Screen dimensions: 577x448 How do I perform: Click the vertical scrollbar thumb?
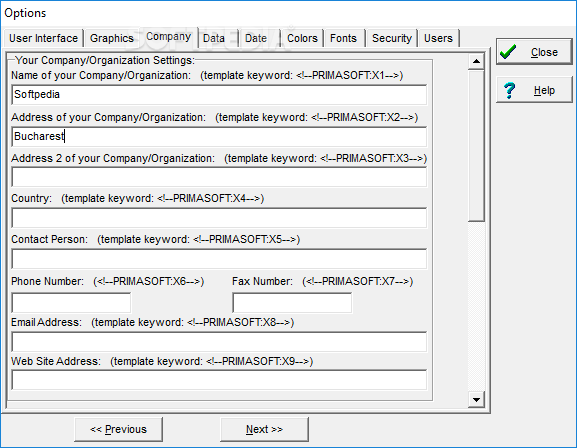476,146
